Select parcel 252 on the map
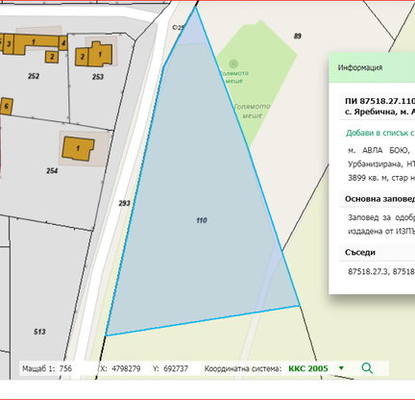This screenshot has width=415, height=400. coord(33,76)
